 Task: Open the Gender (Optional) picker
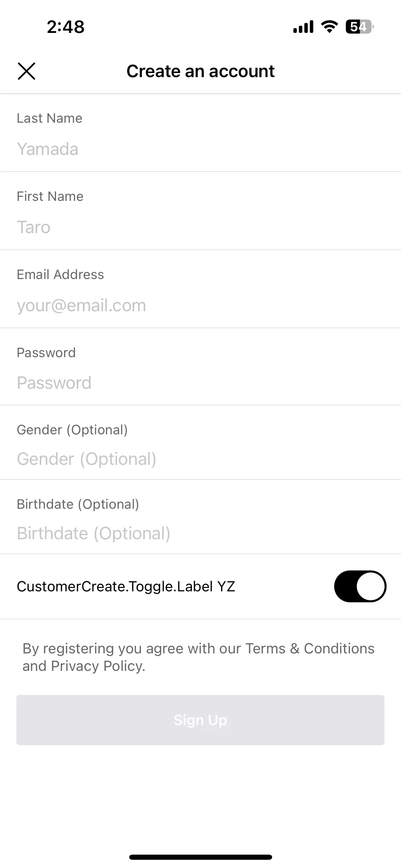tap(200, 459)
